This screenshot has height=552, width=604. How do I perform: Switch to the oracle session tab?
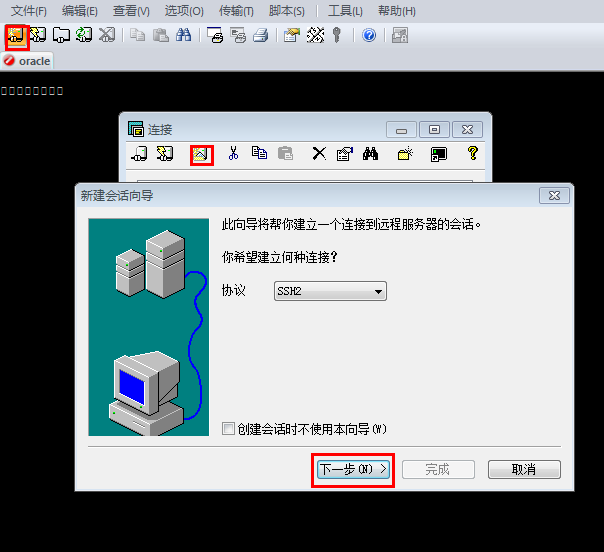point(27,61)
